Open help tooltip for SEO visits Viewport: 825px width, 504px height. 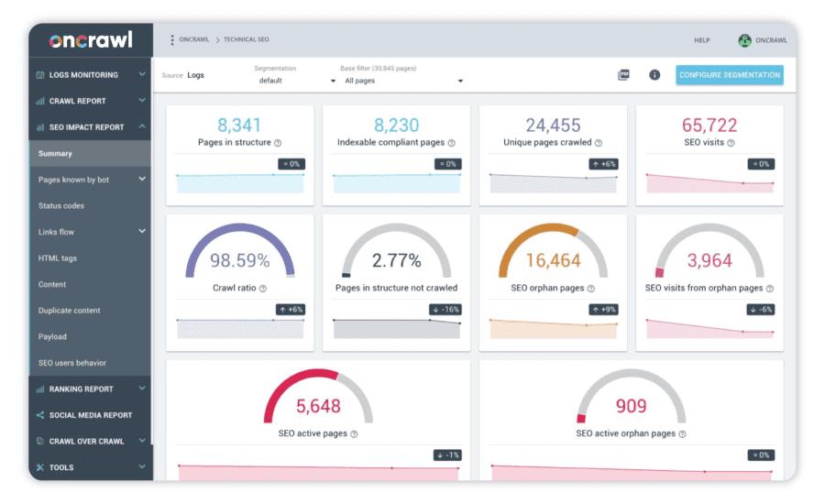(731, 143)
